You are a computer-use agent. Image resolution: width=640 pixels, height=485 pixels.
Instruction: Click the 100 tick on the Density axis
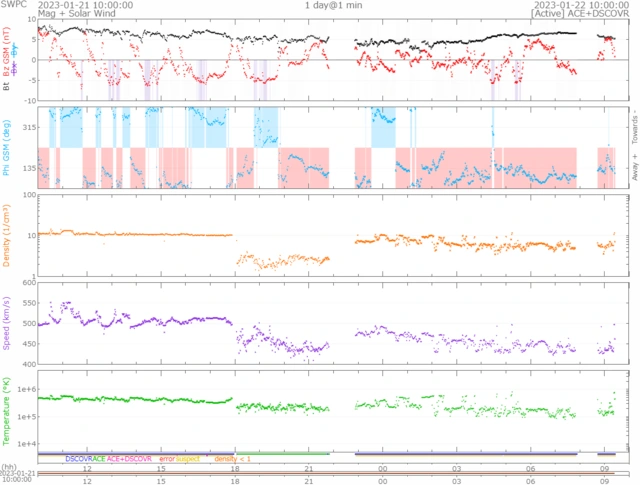29,195
